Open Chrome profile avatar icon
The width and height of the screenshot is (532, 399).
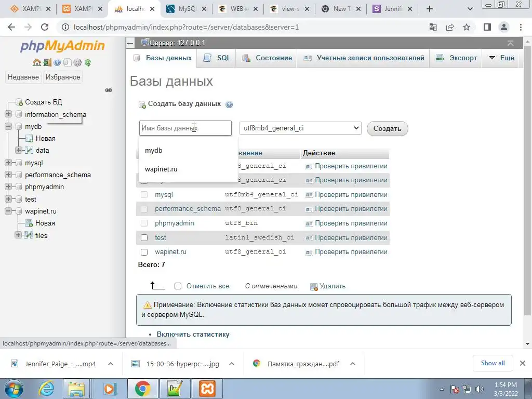(x=504, y=27)
